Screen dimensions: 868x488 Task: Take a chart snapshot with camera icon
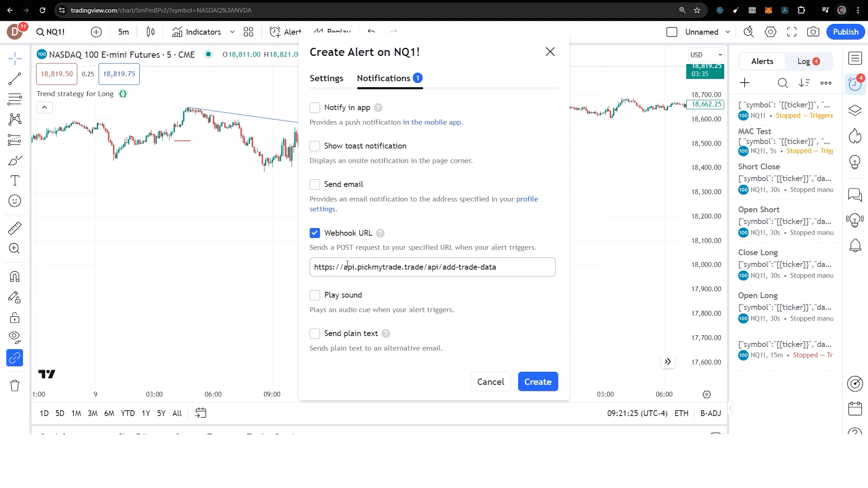(813, 32)
